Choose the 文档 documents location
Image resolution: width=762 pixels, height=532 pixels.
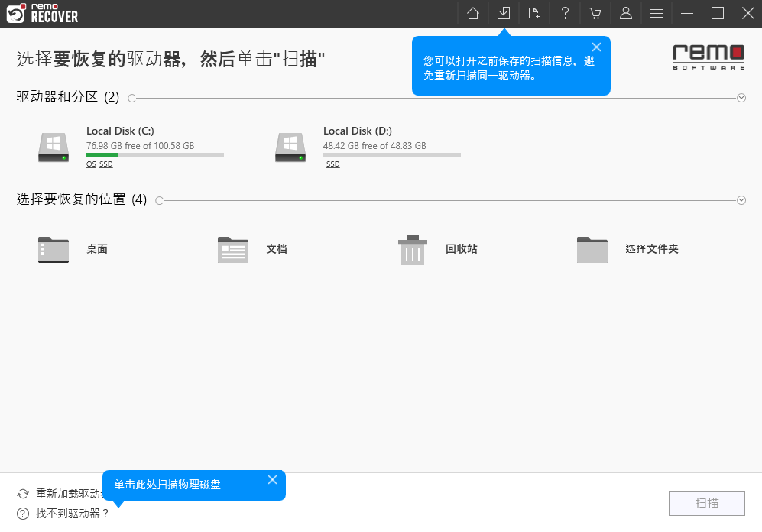(252, 250)
